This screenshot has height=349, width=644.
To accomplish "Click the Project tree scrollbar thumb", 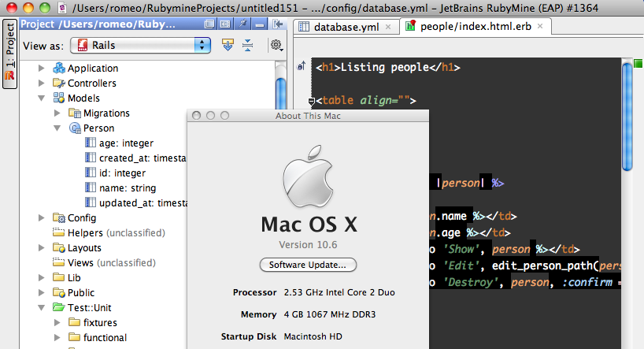I will [x=281, y=95].
